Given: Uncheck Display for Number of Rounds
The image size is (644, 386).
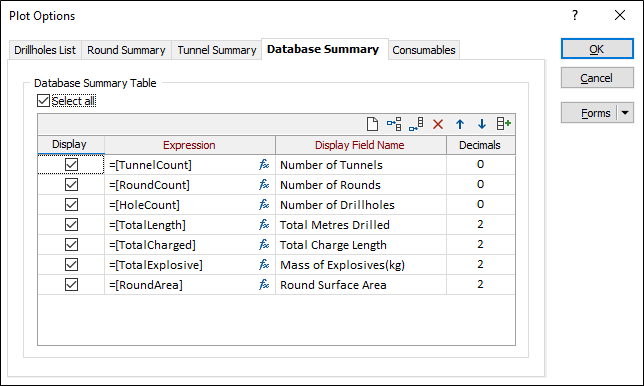Looking at the screenshot, I should click(71, 185).
